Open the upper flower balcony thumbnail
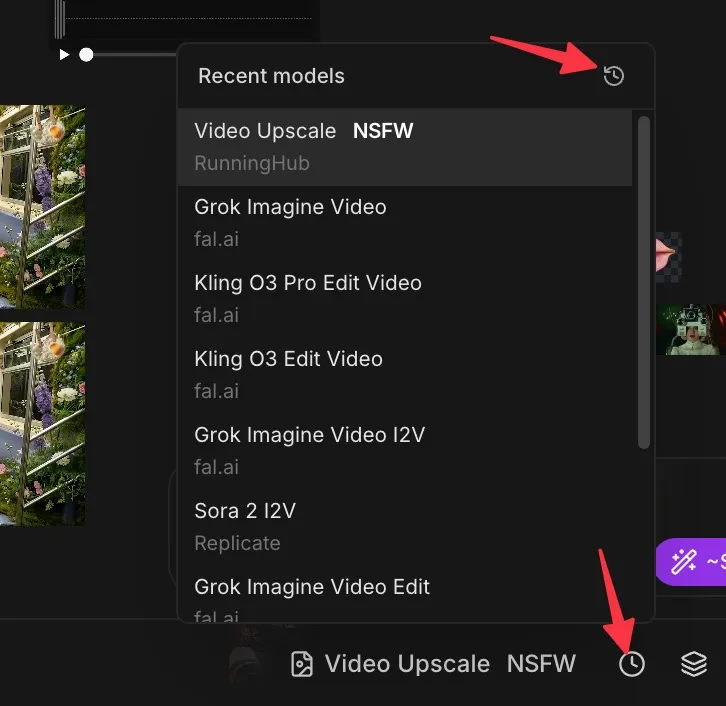Viewport: 726px width, 706px height. coord(42,207)
